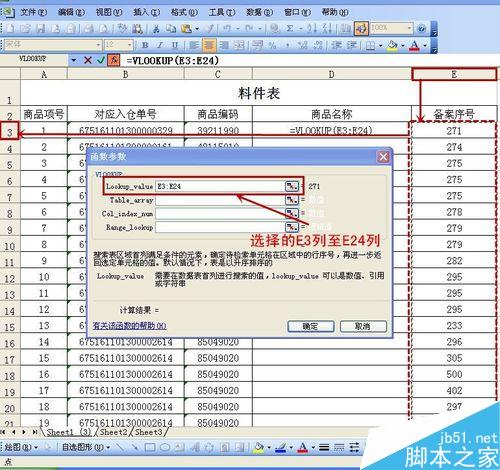Click the Dash Style icon in Drawing toolbar

[339, 447]
